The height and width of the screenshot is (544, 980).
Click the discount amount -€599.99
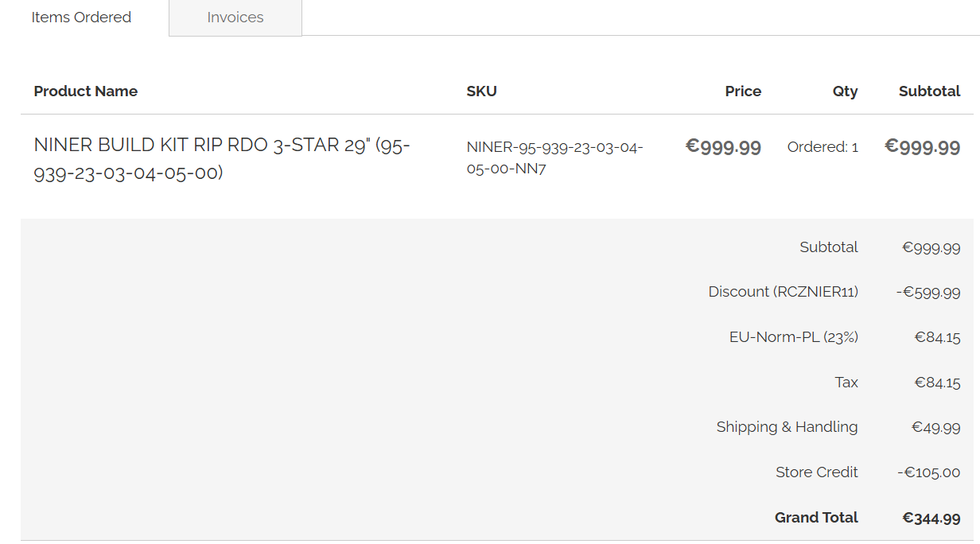coord(927,292)
